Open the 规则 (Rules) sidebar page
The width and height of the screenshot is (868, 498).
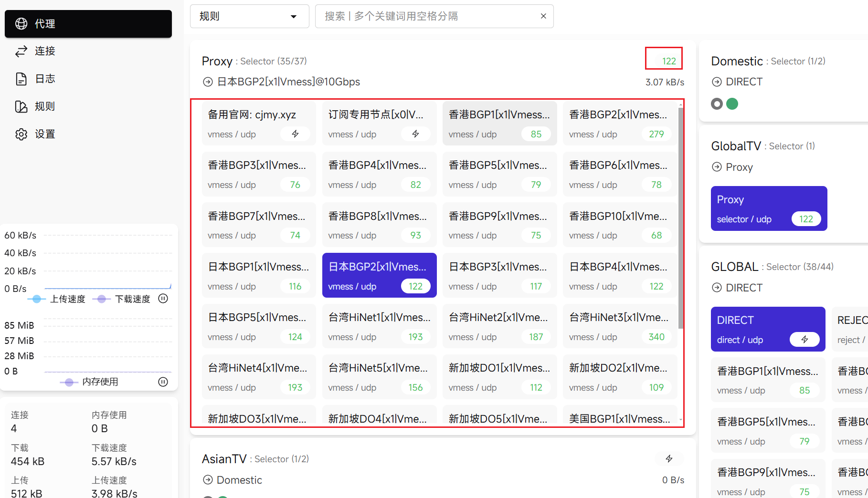tap(45, 106)
